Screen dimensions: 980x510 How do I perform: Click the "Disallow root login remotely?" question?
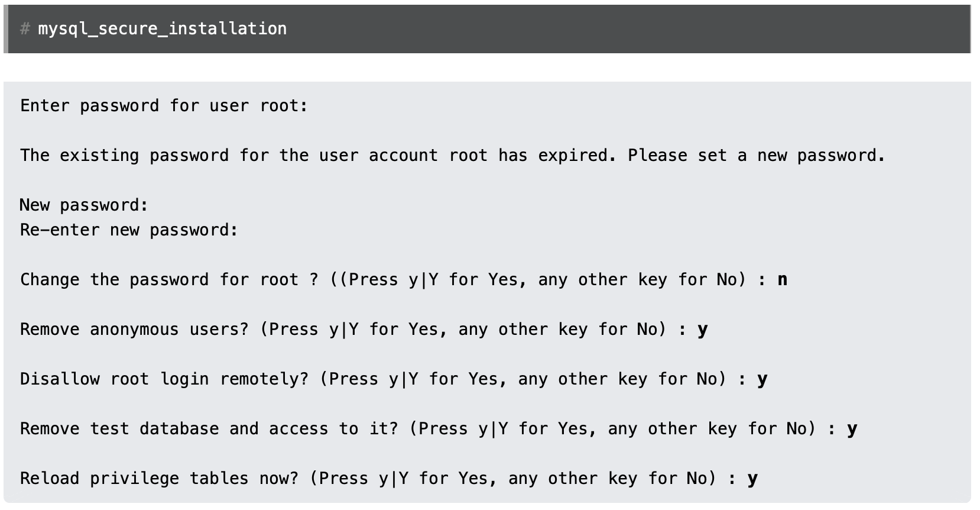click(164, 379)
